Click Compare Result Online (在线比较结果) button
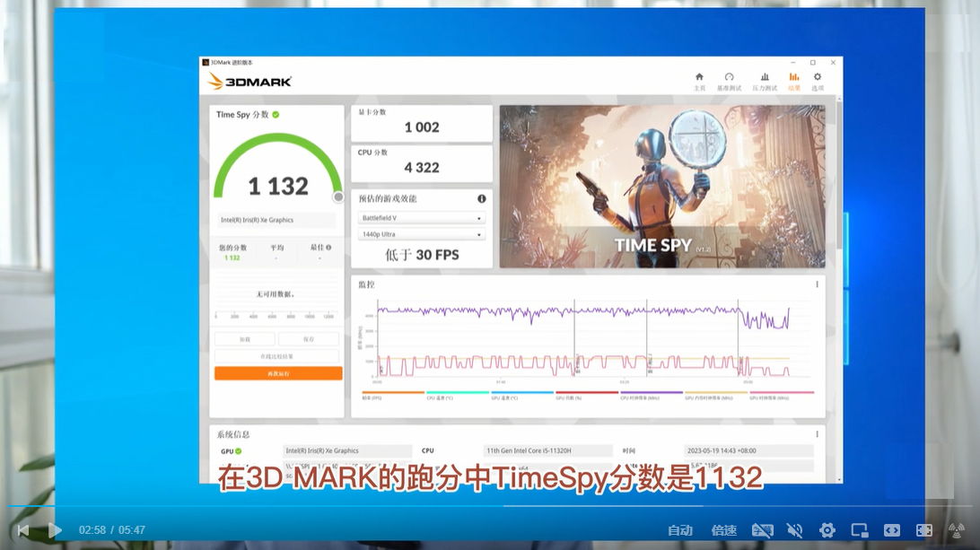This screenshot has height=550, width=980. click(x=277, y=356)
